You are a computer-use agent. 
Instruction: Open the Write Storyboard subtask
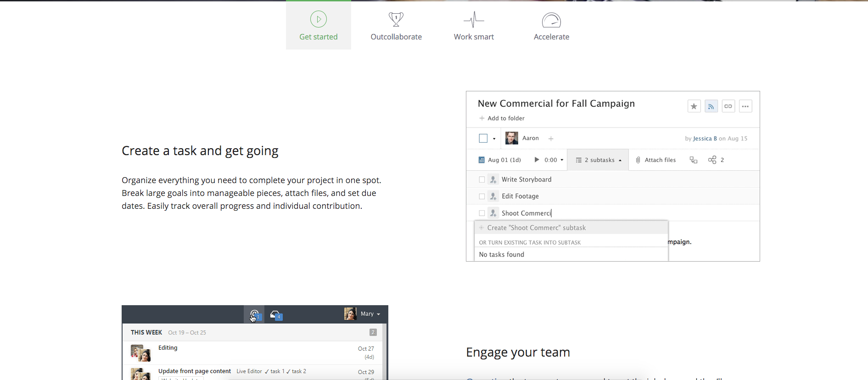pyautogui.click(x=526, y=179)
